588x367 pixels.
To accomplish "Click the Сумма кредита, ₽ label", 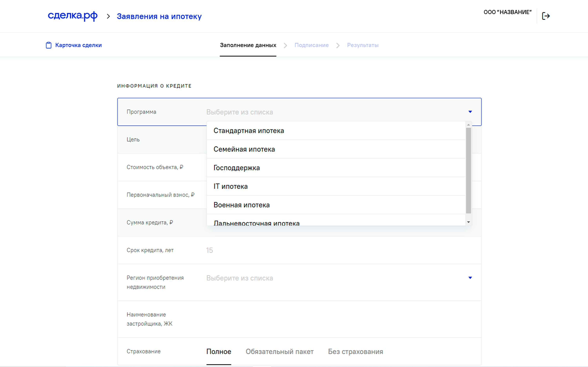I will [150, 223].
